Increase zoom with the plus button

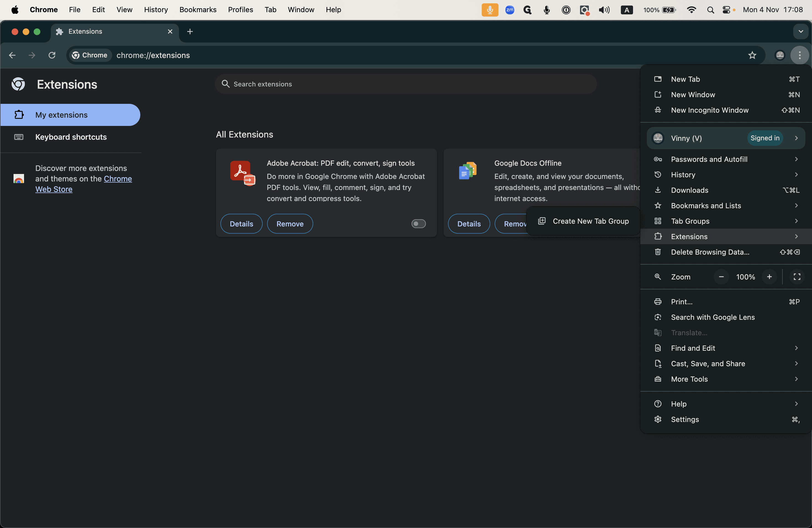[x=769, y=277]
